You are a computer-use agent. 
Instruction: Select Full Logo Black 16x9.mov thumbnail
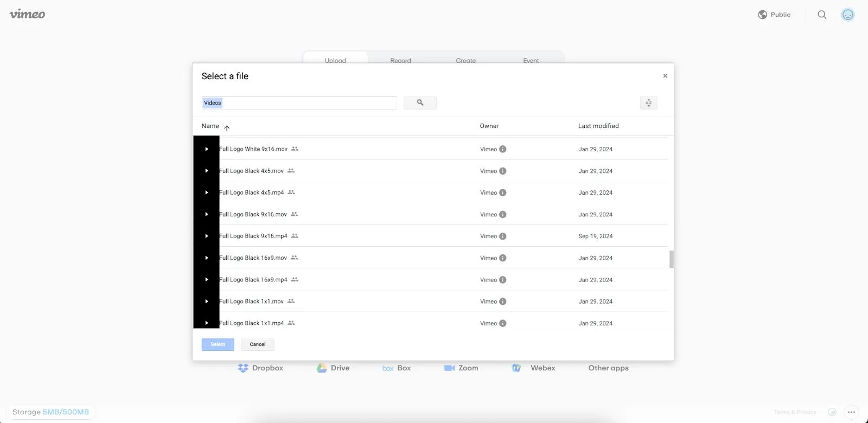(206, 258)
